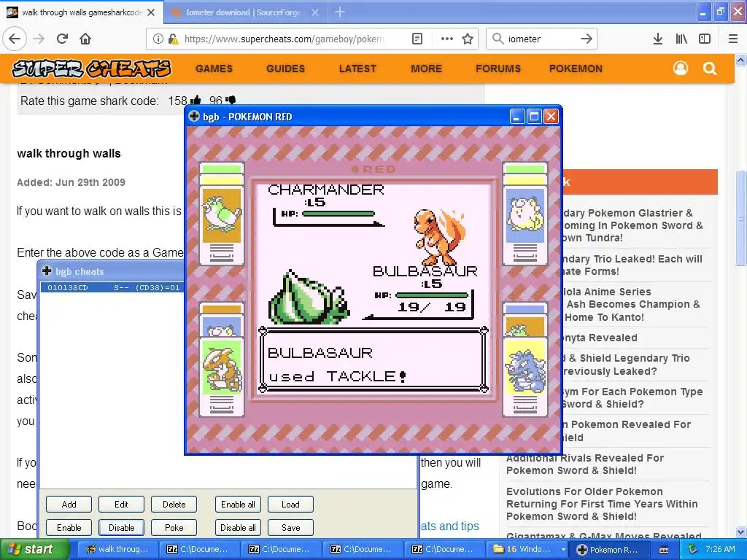Image resolution: width=747 pixels, height=560 pixels.
Task: Click the magnifier icon in search box
Action: [x=498, y=39]
